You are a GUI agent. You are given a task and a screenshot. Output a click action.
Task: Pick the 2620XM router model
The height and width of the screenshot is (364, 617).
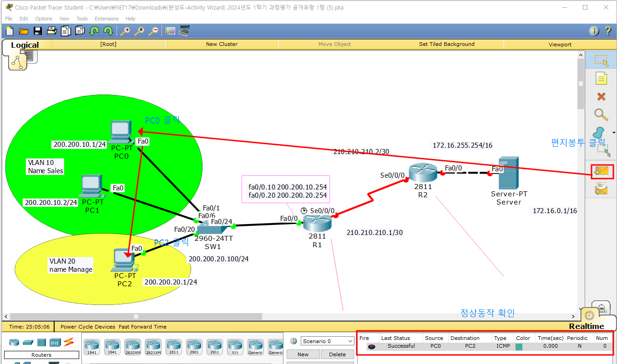click(x=132, y=348)
